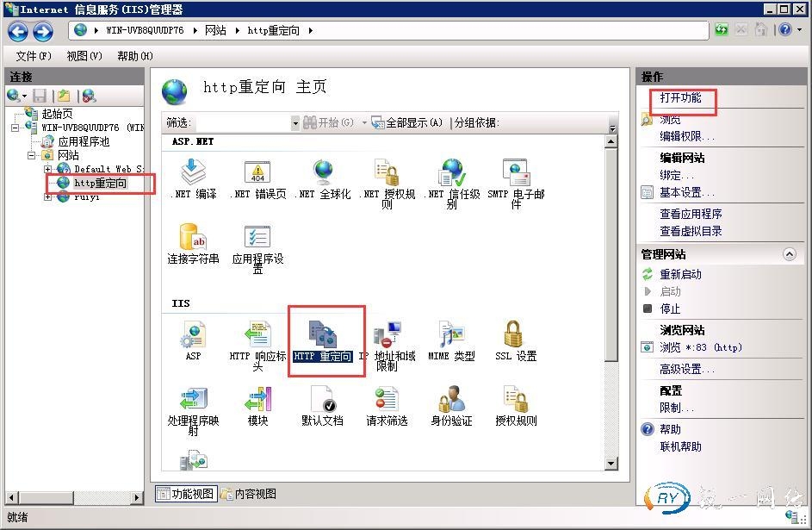Open the .NET 错误页 icon
Image resolution: width=812 pixels, height=530 pixels.
point(257,173)
